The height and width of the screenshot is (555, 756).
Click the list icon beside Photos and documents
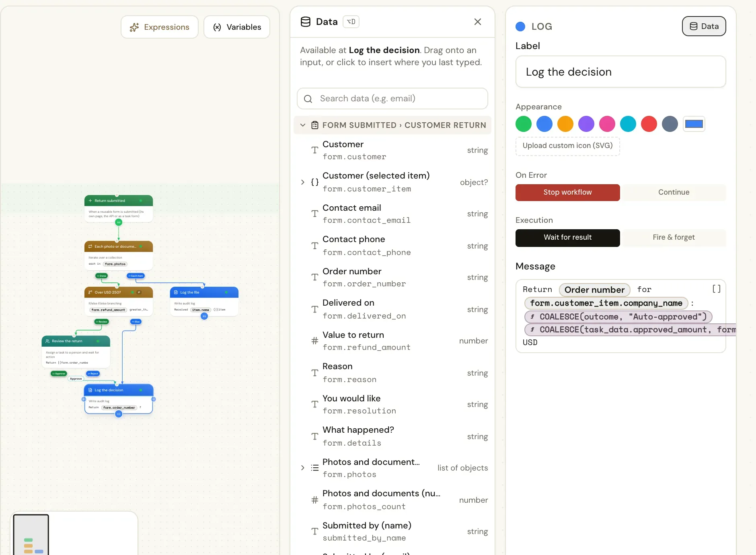click(x=315, y=468)
